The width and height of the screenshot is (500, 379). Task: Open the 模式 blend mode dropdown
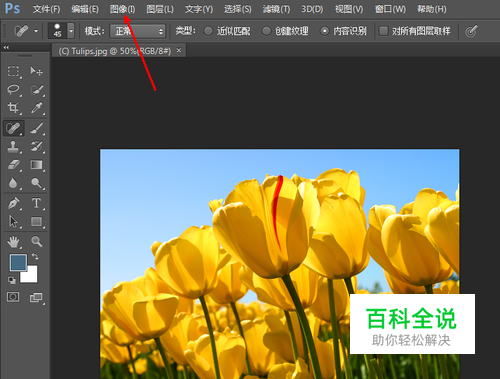(x=138, y=31)
